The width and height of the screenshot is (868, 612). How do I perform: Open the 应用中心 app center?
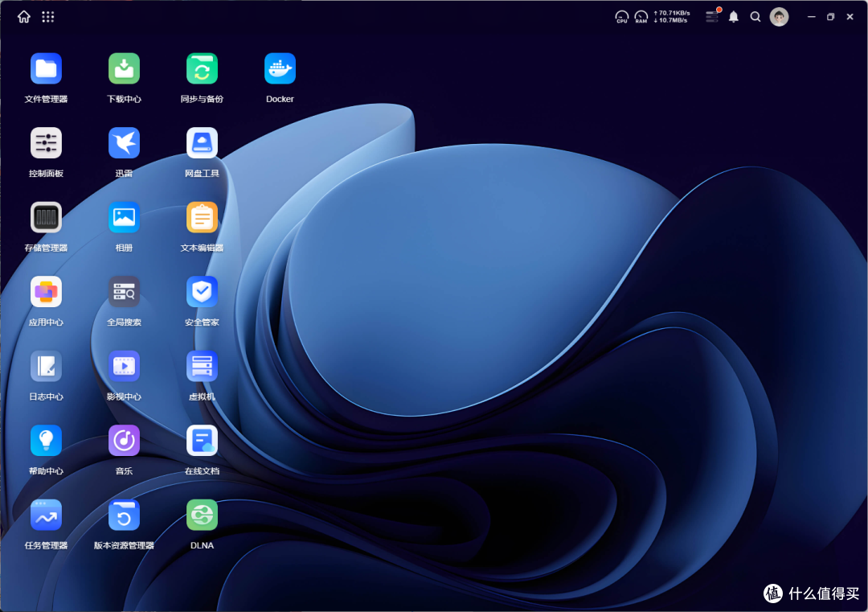pos(46,292)
